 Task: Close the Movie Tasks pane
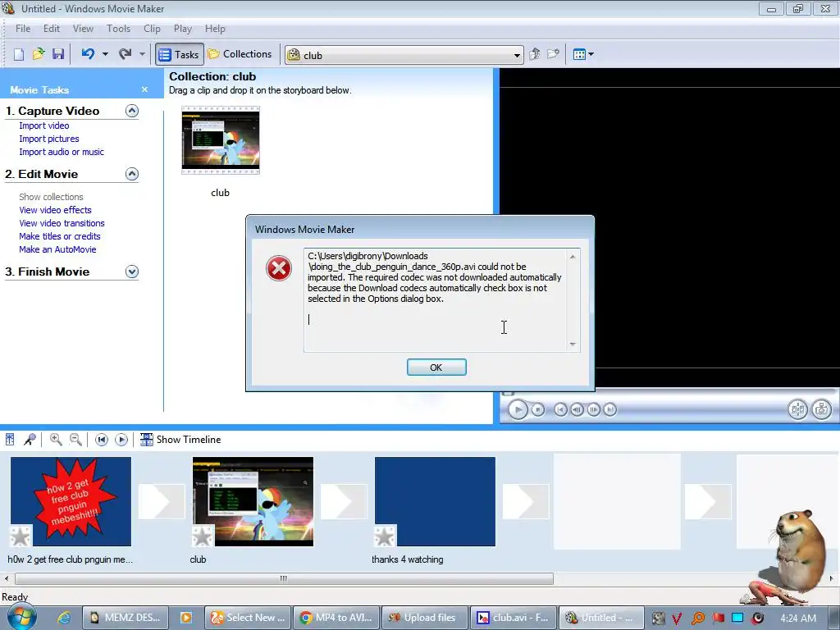[x=144, y=89]
